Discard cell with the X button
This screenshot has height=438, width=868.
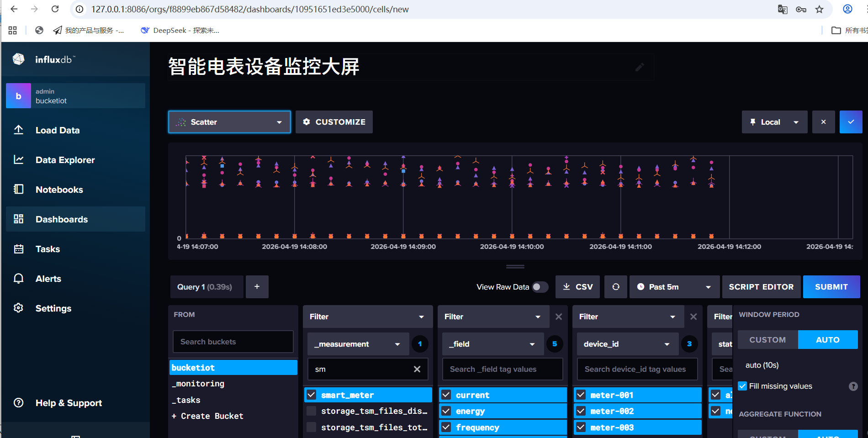824,122
